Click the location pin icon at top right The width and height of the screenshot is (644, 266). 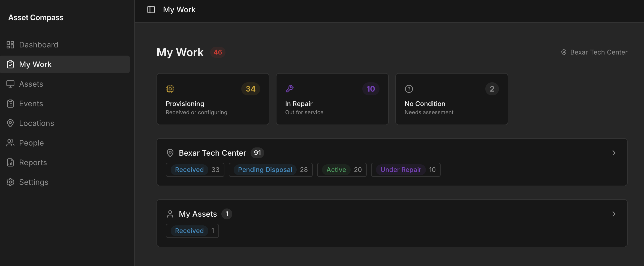pyautogui.click(x=564, y=52)
